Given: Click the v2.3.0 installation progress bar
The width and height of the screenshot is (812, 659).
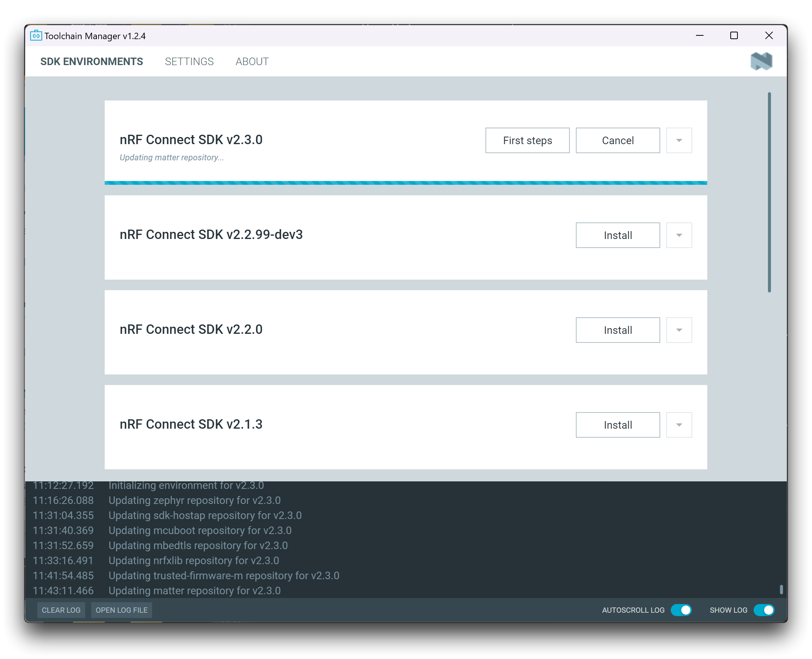Looking at the screenshot, I should click(406, 183).
